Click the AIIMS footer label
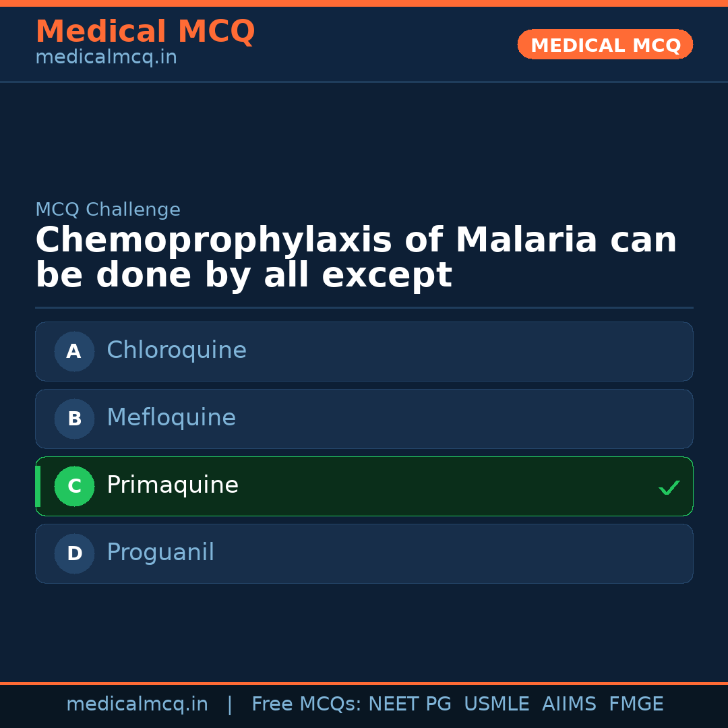This screenshot has height=728, width=728. 569,704
